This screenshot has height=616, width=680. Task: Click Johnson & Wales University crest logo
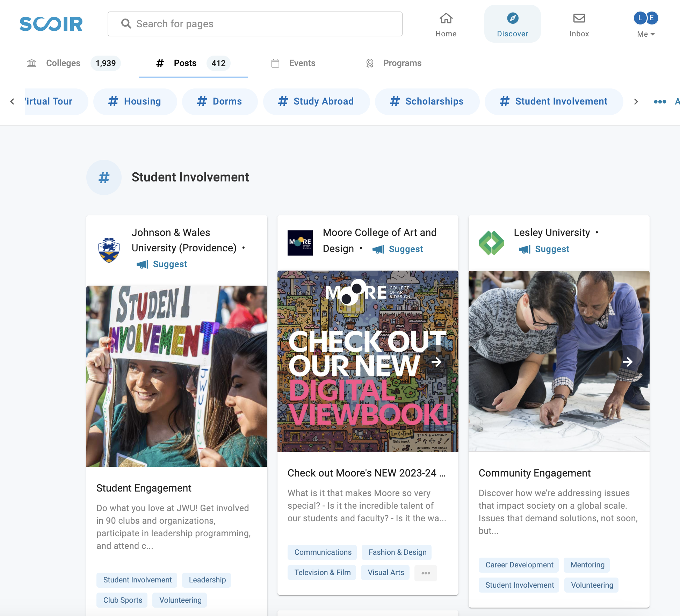[109, 250]
